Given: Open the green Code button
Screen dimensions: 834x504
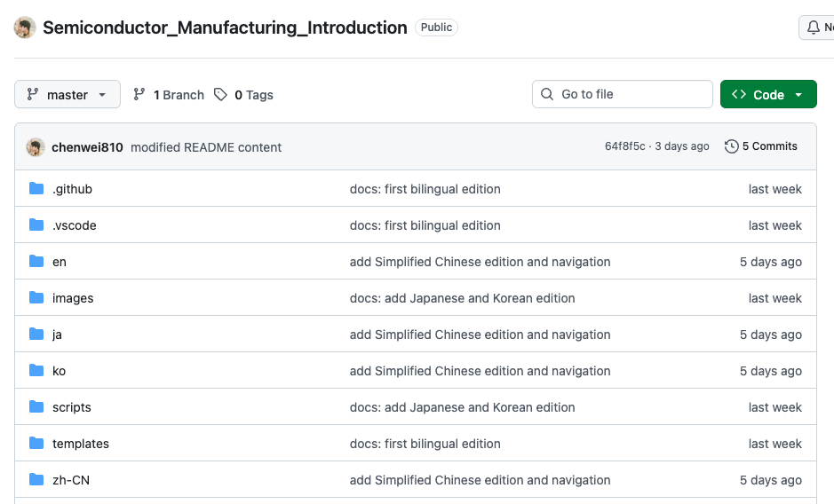Looking at the screenshot, I should pos(768,94).
